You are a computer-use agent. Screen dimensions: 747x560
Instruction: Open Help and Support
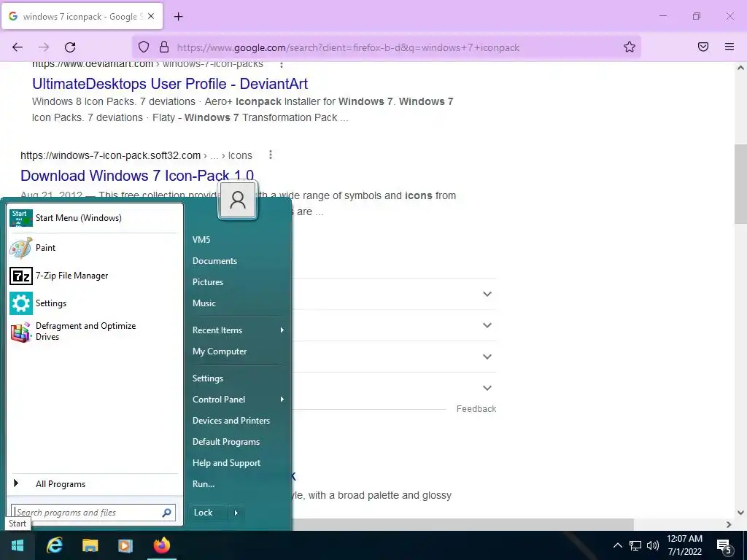[x=226, y=463]
